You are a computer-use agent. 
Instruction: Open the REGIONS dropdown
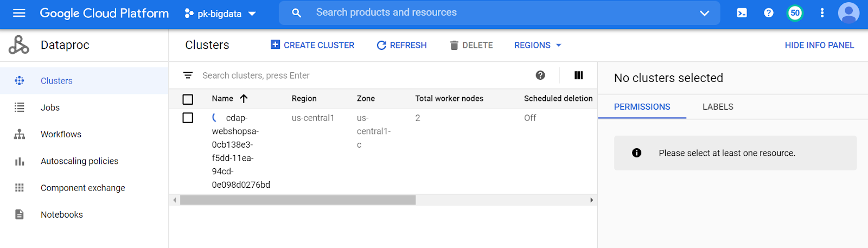tap(538, 45)
